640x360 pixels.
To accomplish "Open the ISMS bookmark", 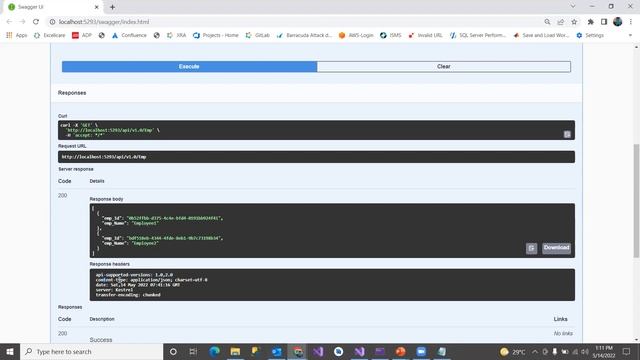I will tap(391, 36).
